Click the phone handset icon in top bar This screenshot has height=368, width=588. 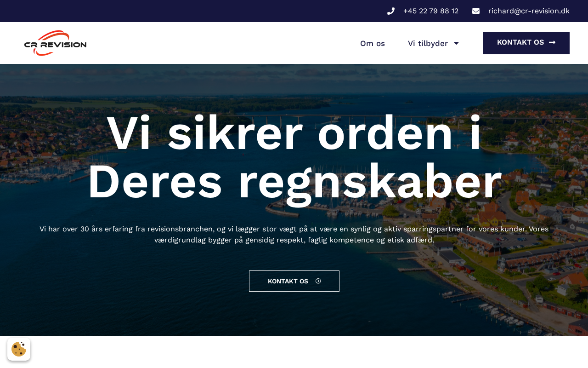pyautogui.click(x=391, y=11)
